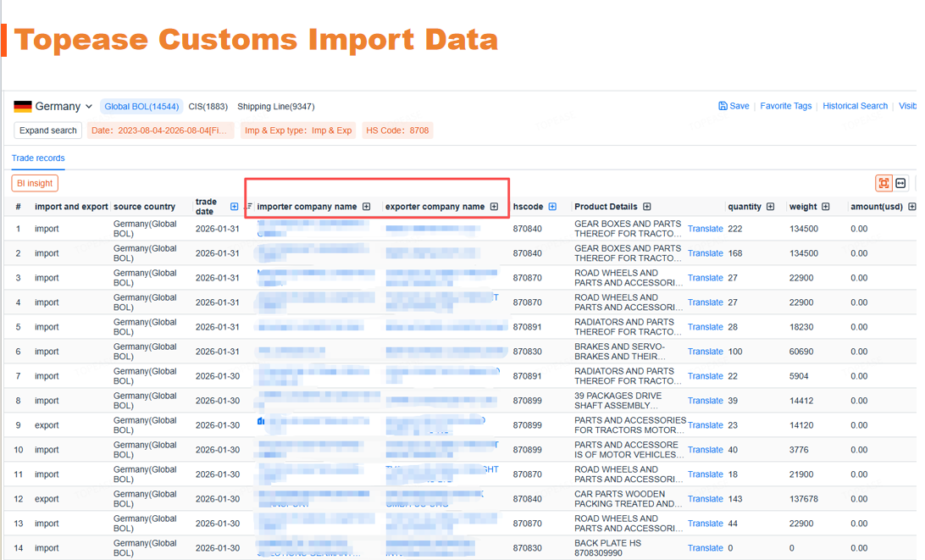The width and height of the screenshot is (925, 560).
Task: Click hscode 870830 in row 6
Action: pyautogui.click(x=527, y=352)
